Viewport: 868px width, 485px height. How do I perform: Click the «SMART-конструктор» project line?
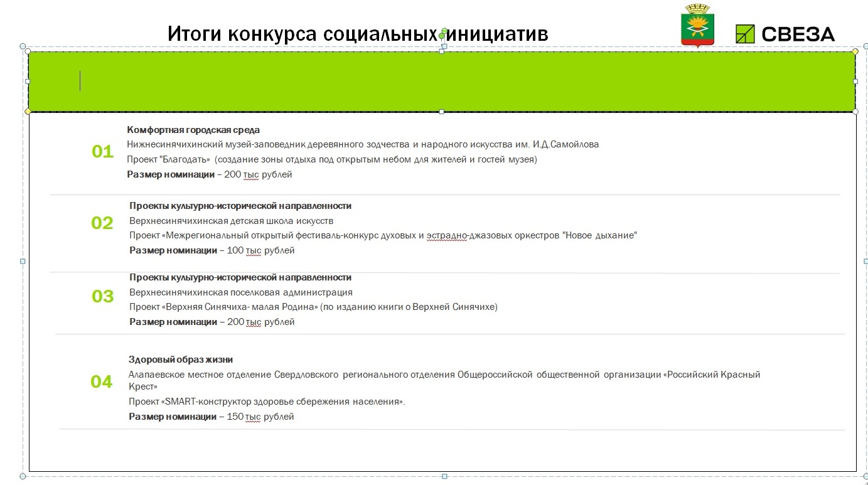click(267, 402)
